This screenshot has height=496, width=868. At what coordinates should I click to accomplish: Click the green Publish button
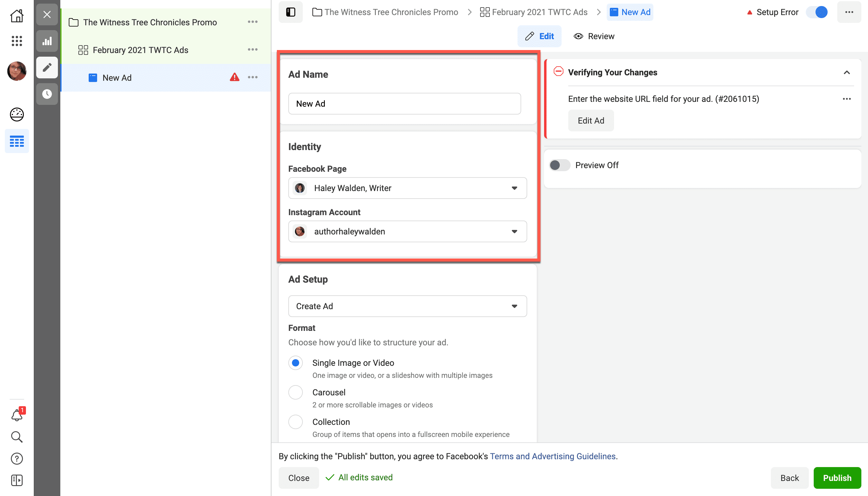pyautogui.click(x=837, y=478)
